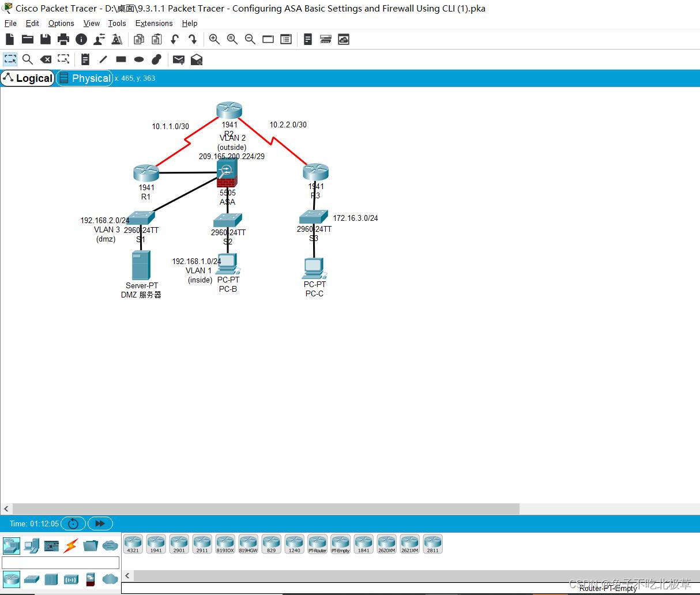Click the stacked devices toolbar icon

326,39
